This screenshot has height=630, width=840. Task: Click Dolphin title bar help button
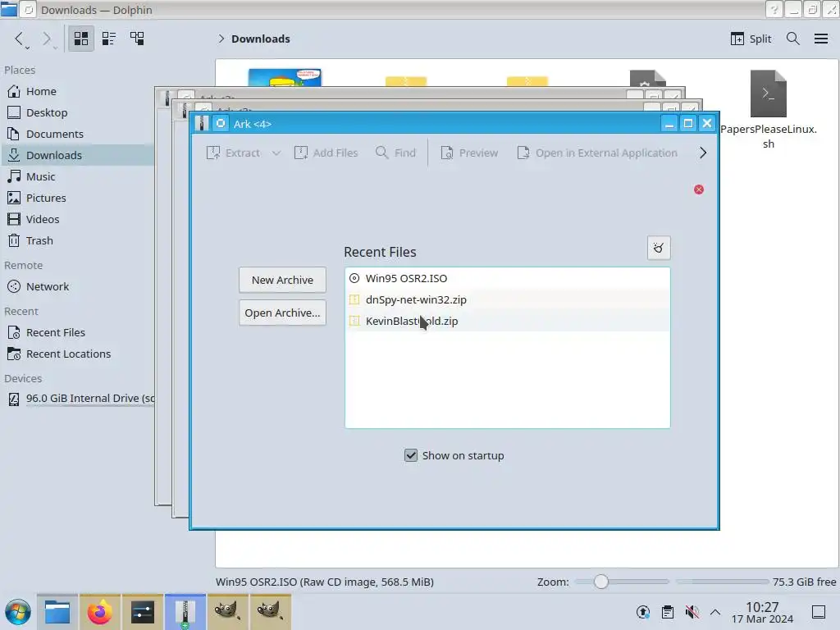click(x=774, y=10)
